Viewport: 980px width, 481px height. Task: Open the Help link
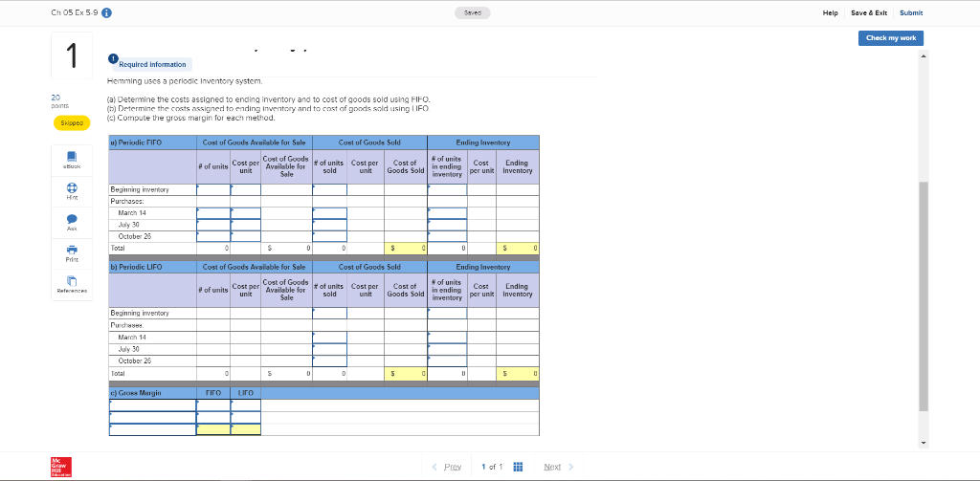click(830, 13)
